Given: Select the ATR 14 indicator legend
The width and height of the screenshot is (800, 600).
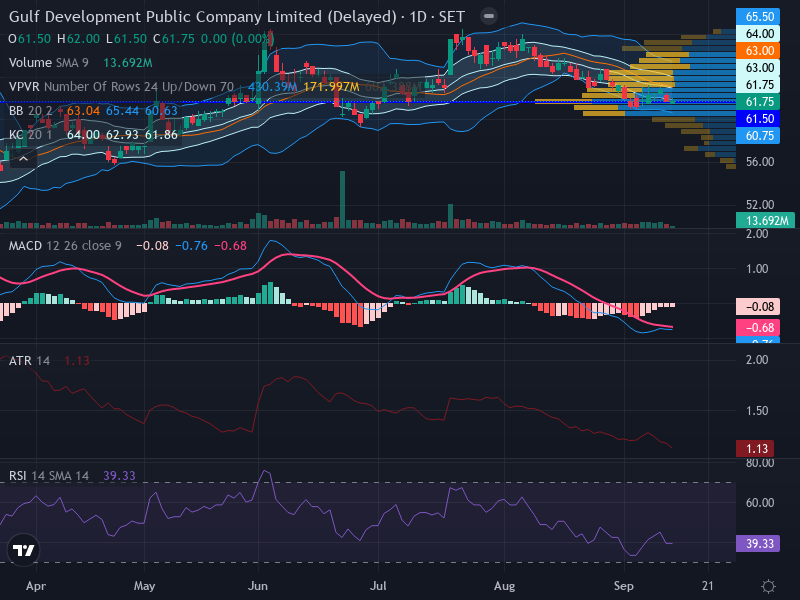Looking at the screenshot, I should (x=29, y=361).
